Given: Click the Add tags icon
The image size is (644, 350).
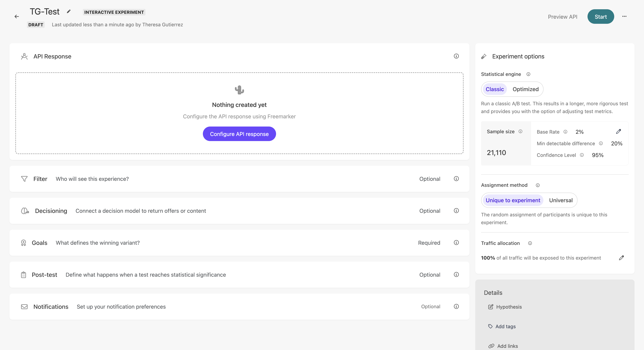Looking at the screenshot, I should pyautogui.click(x=491, y=326).
